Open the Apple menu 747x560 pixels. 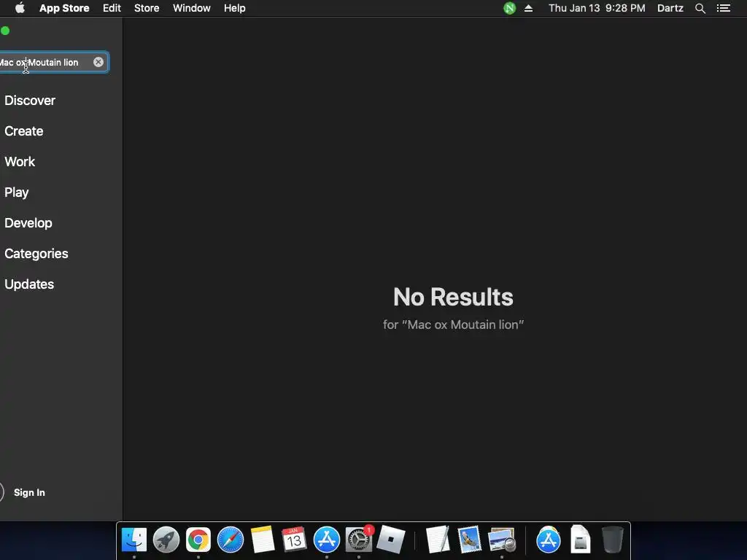pyautogui.click(x=20, y=8)
